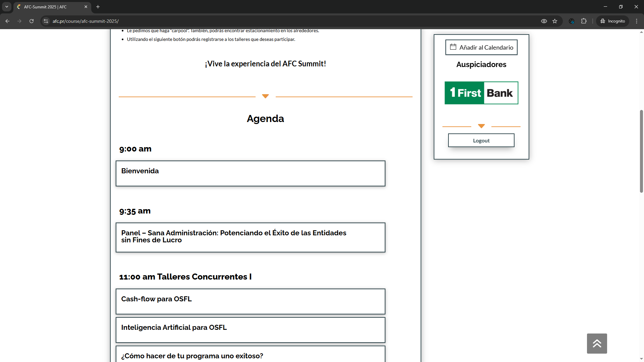
Task: Click the FirstBank sponsor logo
Action: (x=481, y=93)
